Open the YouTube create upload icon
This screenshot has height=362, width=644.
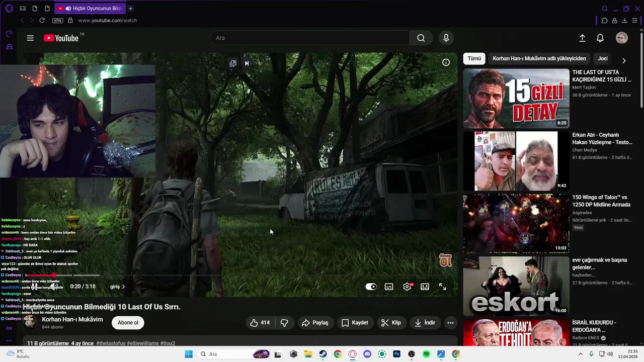coord(582,38)
